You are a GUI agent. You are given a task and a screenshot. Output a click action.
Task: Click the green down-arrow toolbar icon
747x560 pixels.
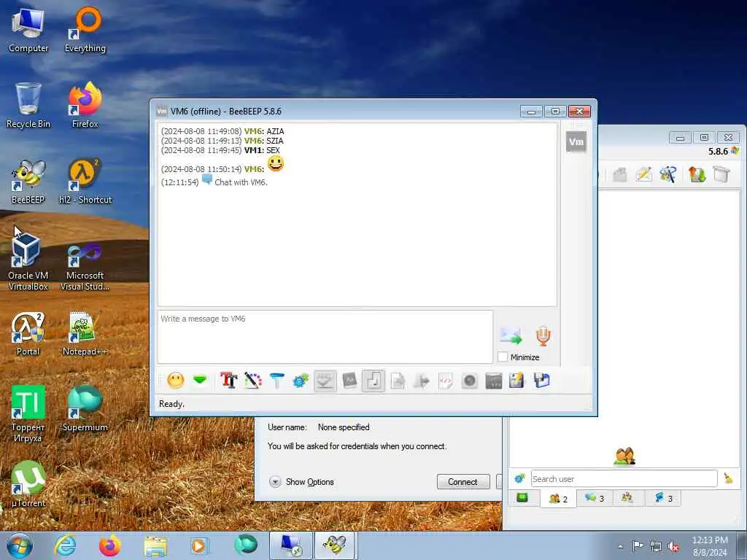tap(200, 381)
